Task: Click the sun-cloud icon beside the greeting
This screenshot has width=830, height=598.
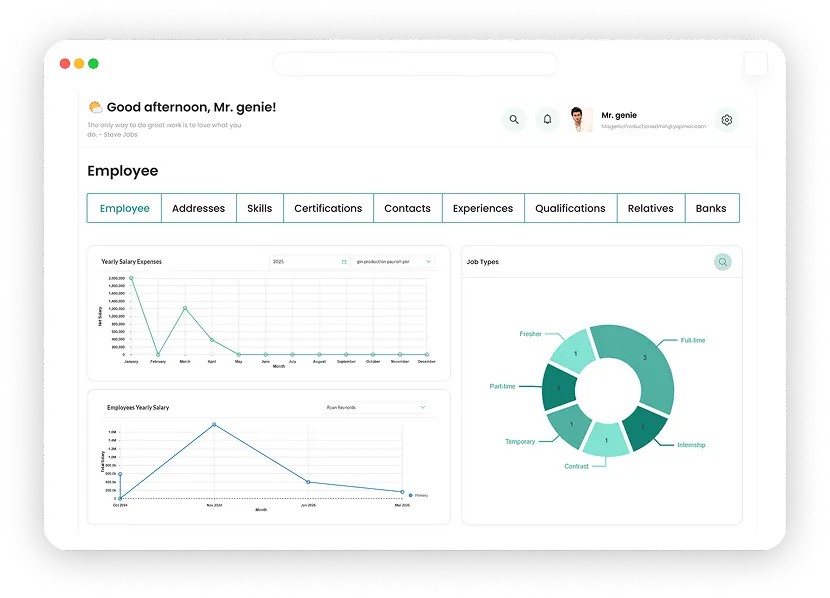Action: pyautogui.click(x=95, y=107)
